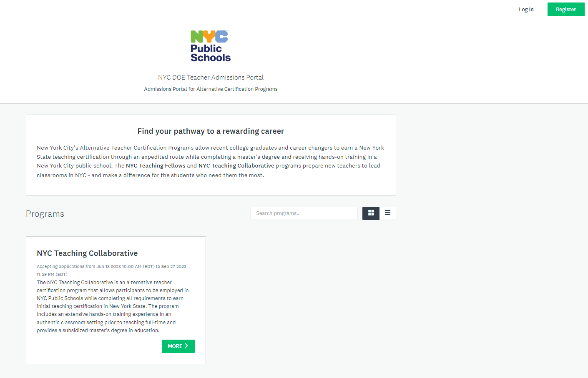This screenshot has width=588, height=378.
Task: Switch to list view of programs
Action: pos(388,213)
